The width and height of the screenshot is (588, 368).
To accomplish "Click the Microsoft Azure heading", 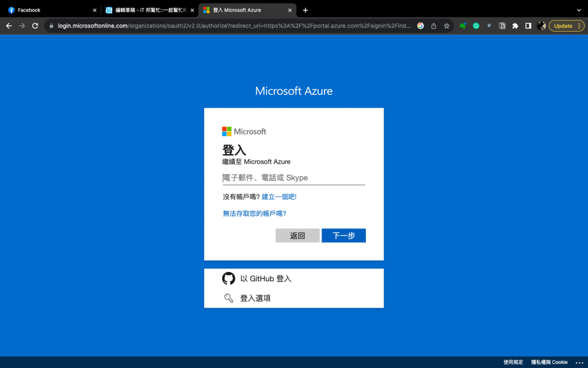I will (293, 91).
